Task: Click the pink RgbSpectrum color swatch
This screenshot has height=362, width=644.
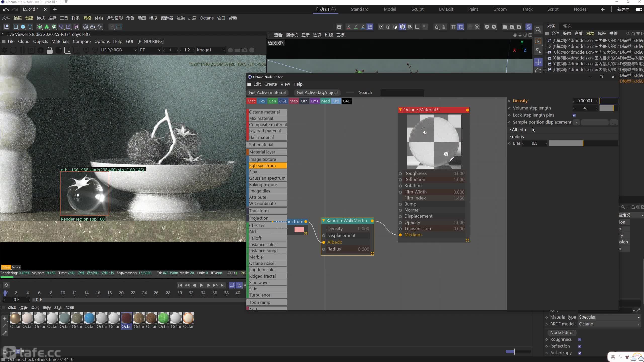Action: pyautogui.click(x=299, y=230)
